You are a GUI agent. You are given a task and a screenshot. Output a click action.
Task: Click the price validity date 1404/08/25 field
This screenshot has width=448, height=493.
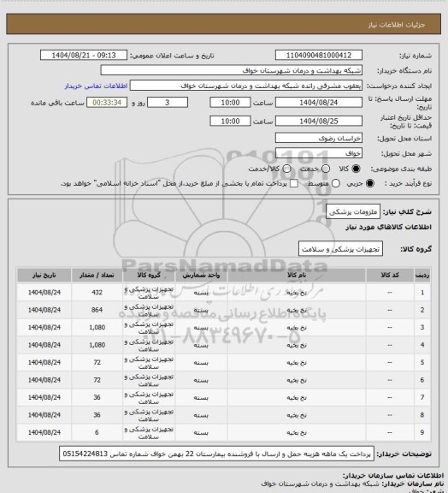(x=319, y=121)
